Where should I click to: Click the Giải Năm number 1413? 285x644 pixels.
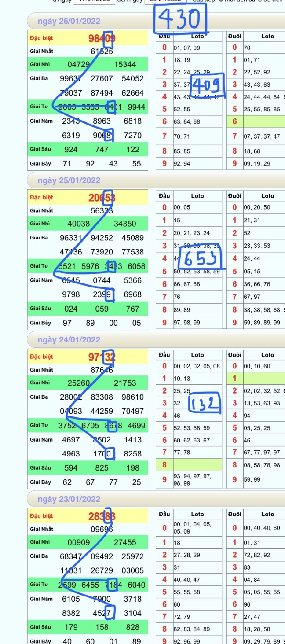[132, 439]
